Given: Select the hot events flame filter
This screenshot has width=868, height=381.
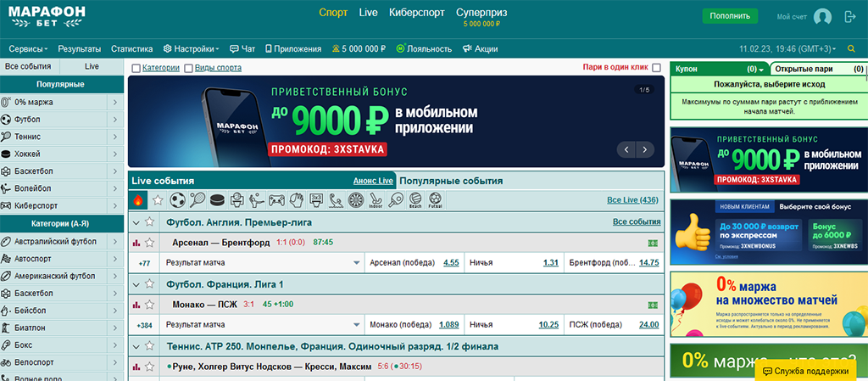Looking at the screenshot, I should (138, 200).
